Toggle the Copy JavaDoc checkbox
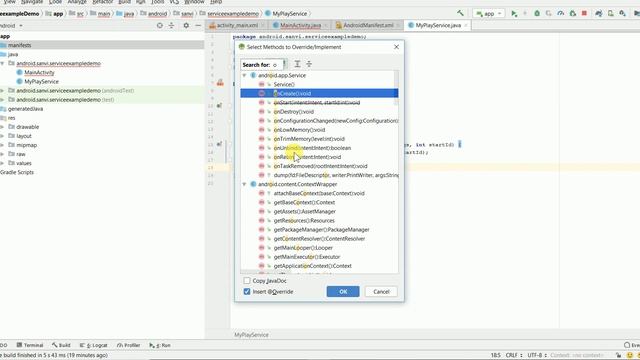Image resolution: width=640 pixels, height=360 pixels. [x=247, y=281]
